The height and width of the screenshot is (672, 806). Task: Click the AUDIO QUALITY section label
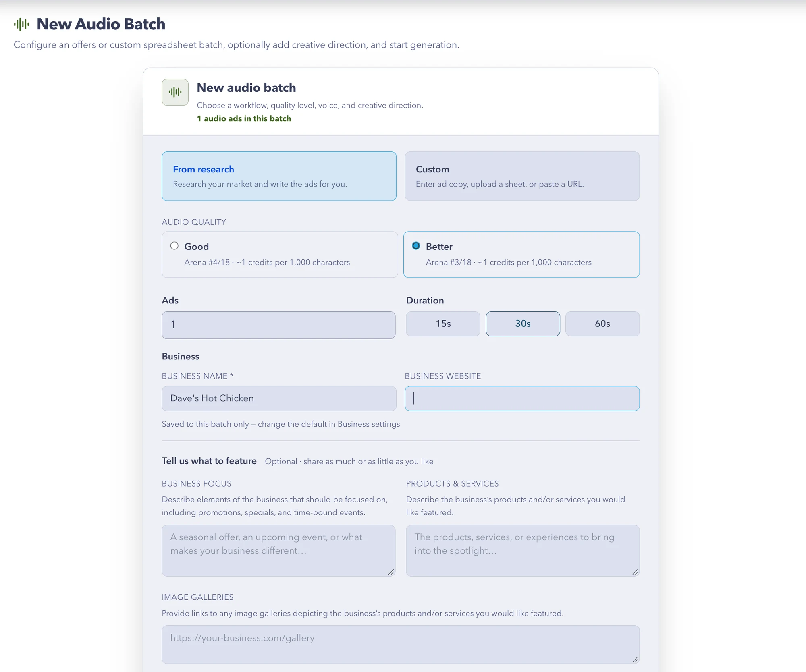194,222
